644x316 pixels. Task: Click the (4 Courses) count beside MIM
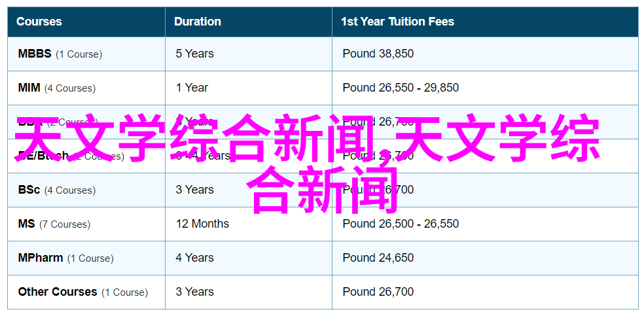click(70, 88)
